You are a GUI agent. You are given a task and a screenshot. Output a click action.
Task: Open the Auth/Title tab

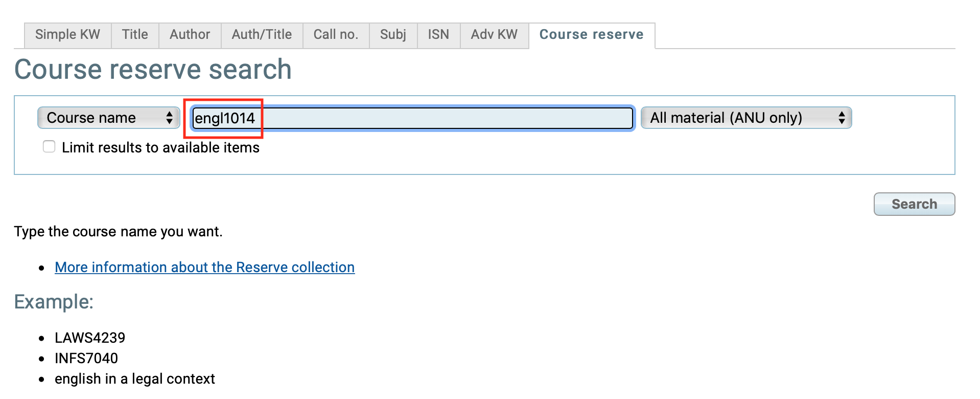[262, 35]
